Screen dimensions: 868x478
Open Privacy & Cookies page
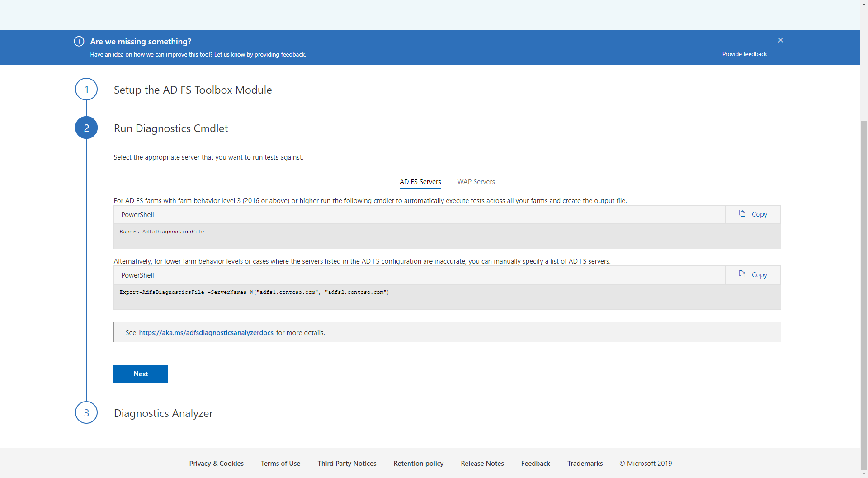point(216,463)
